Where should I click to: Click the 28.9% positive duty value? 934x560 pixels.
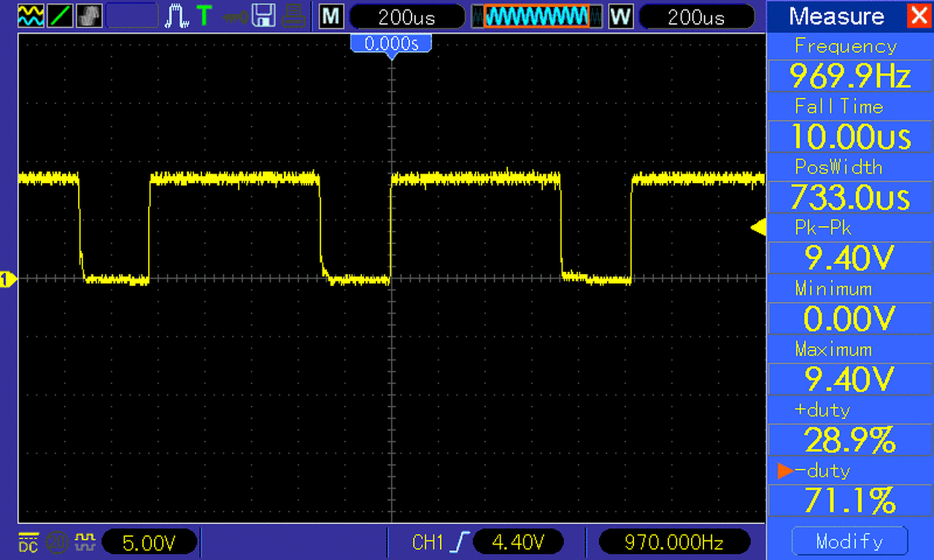click(x=850, y=439)
